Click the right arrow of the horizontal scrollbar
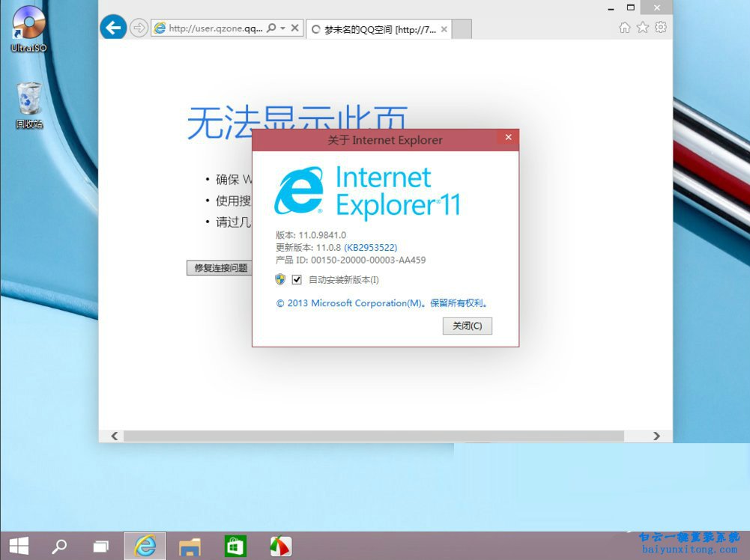 [x=656, y=435]
